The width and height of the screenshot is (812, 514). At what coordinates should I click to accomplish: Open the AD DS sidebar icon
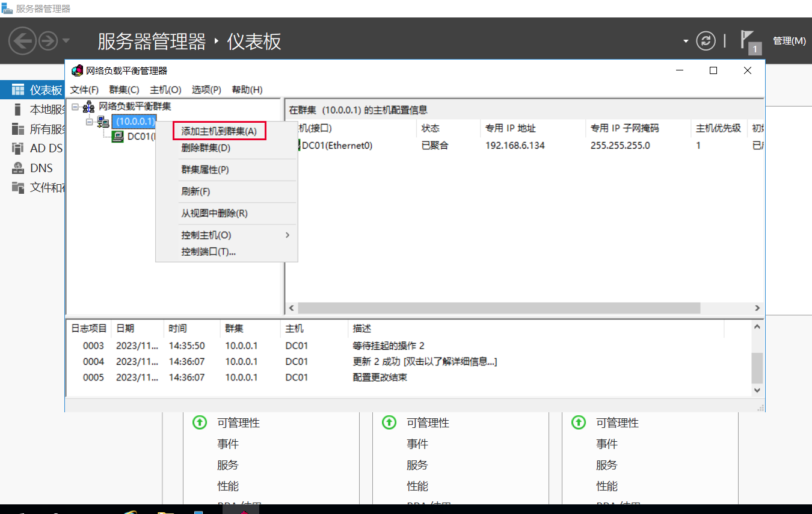click(x=18, y=148)
